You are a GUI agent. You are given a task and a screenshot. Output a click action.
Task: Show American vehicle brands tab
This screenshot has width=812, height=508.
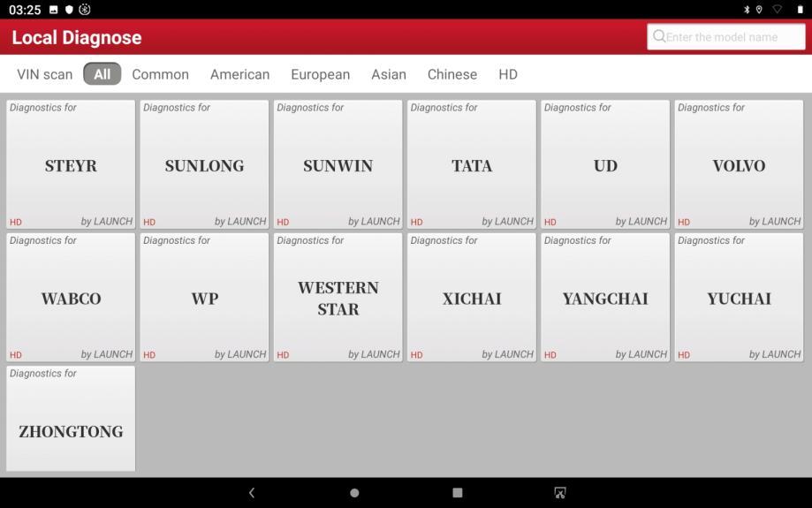coord(239,74)
